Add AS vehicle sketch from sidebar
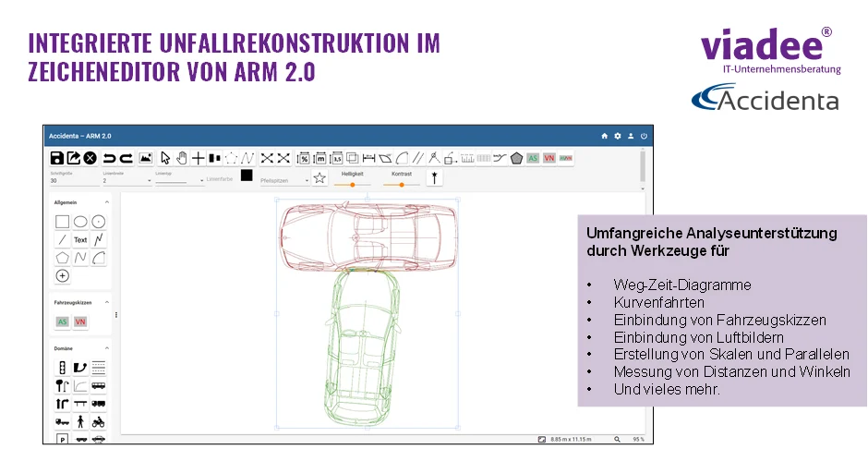This screenshot has width=868, height=461. click(x=63, y=321)
